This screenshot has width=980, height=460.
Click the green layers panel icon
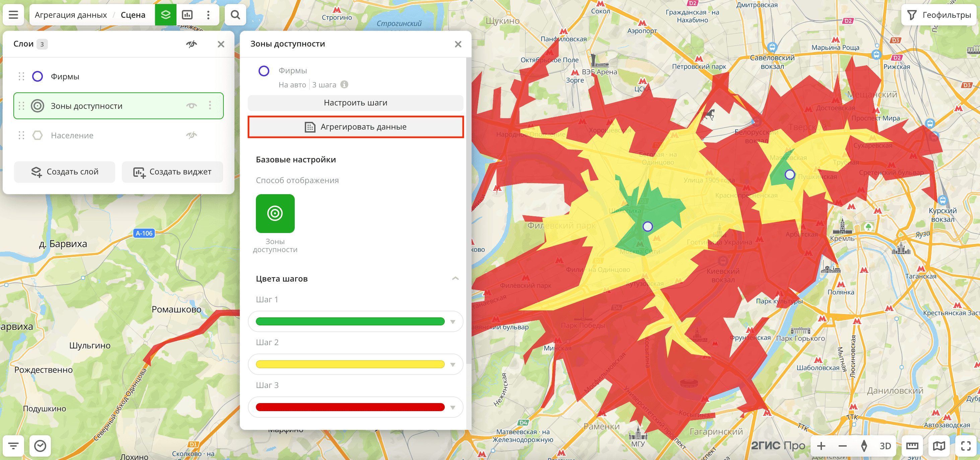165,15
